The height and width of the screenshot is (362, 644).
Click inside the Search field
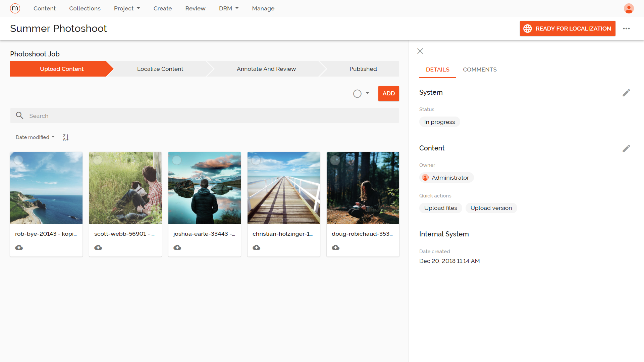[205, 116]
